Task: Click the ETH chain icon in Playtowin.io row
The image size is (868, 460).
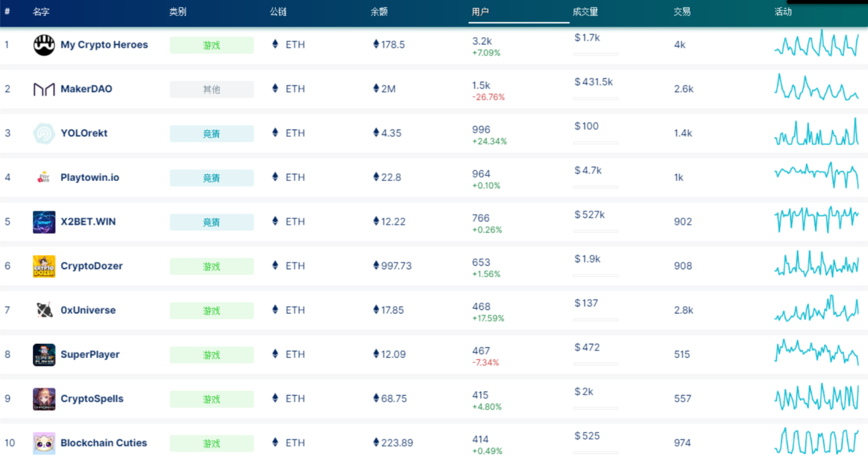Action: pos(276,177)
